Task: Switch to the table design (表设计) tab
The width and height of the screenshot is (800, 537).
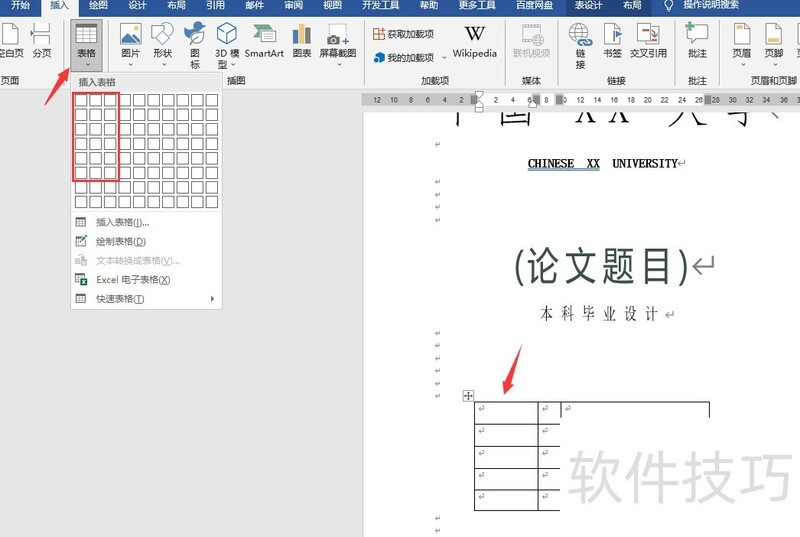Action: (x=589, y=6)
